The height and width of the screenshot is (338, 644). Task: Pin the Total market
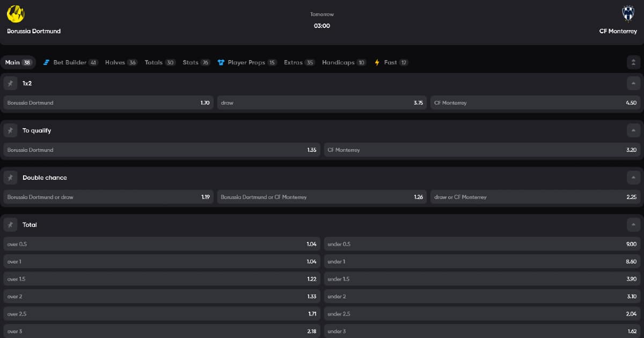click(x=10, y=225)
